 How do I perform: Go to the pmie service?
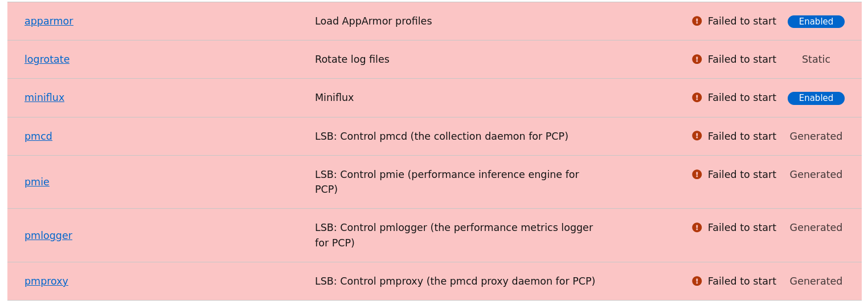[37, 182]
